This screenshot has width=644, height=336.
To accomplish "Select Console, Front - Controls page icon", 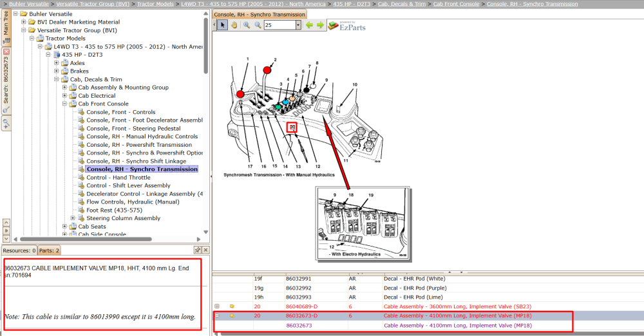I will (x=81, y=112).
